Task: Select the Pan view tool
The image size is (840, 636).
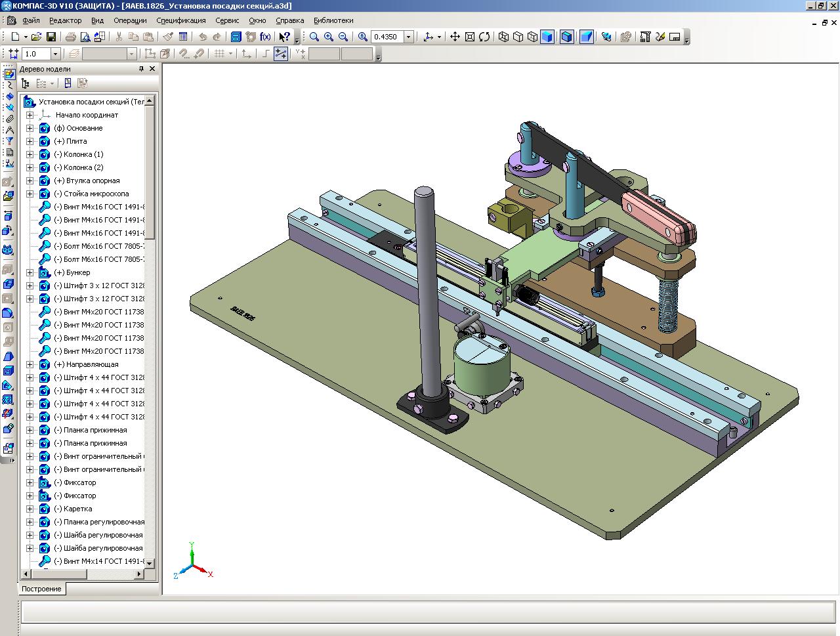Action: click(x=455, y=37)
